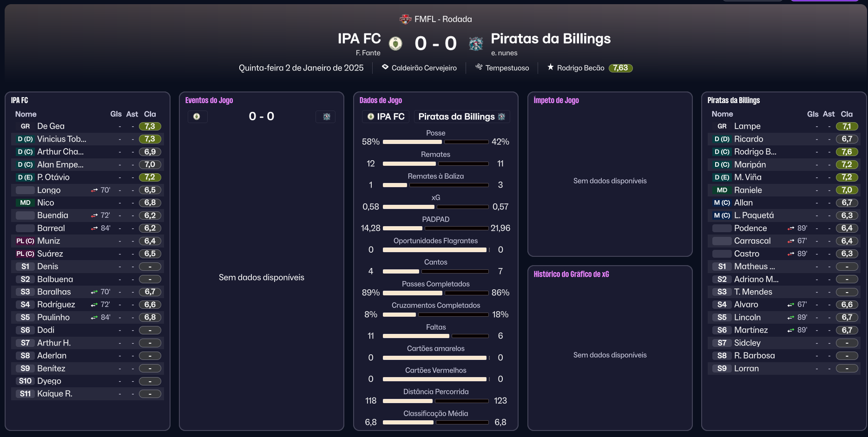
Task: Click the Cla column header in IPA FC list
Action: (x=150, y=114)
